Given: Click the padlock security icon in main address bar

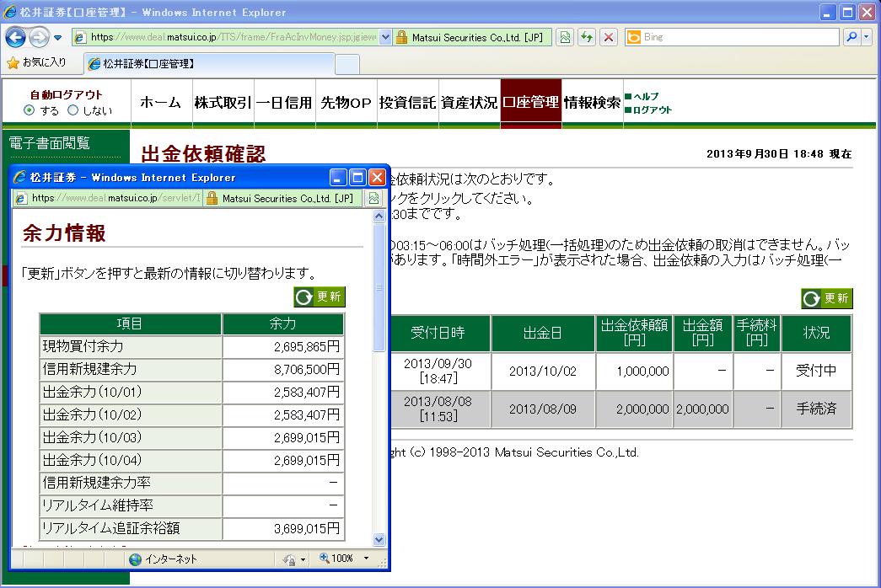Looking at the screenshot, I should click(x=402, y=37).
